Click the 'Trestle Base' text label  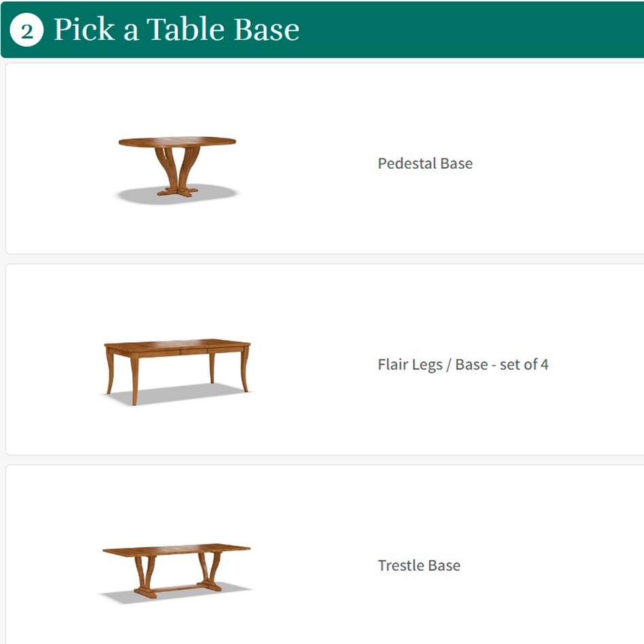[419, 565]
